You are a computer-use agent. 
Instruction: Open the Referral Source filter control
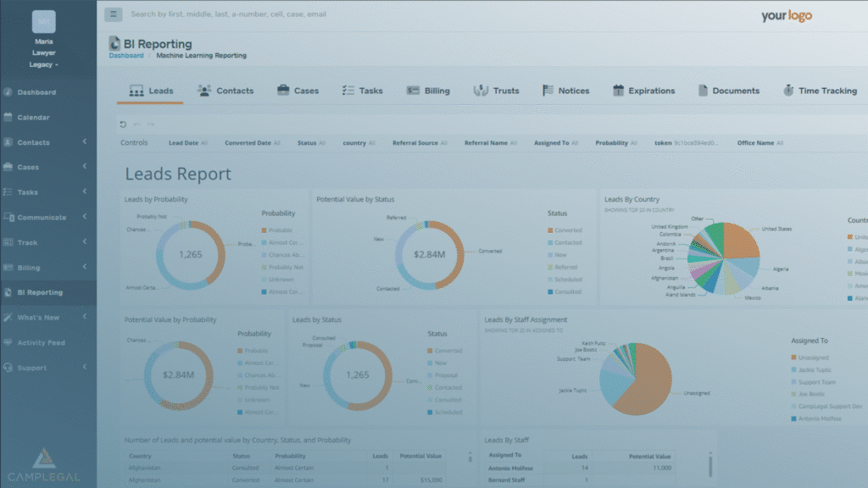coord(420,143)
